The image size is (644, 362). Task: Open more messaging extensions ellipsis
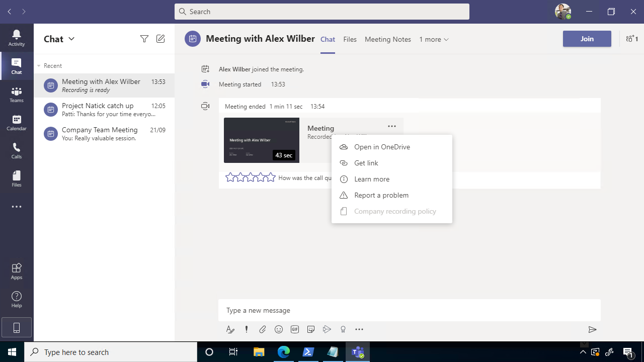coord(359,329)
